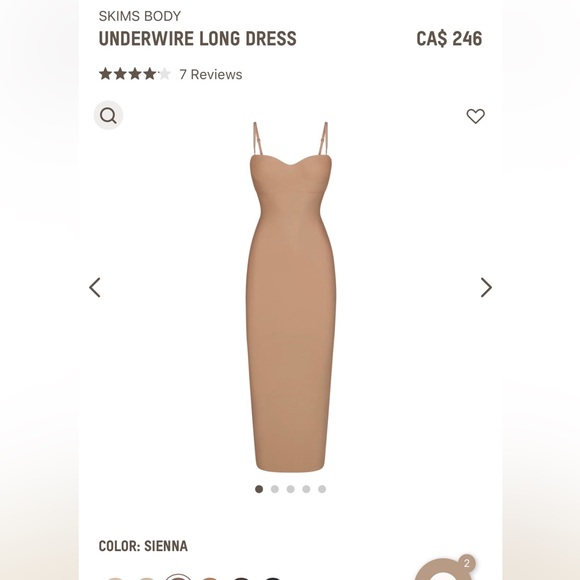Add dress to wishlist with heart icon

475,116
